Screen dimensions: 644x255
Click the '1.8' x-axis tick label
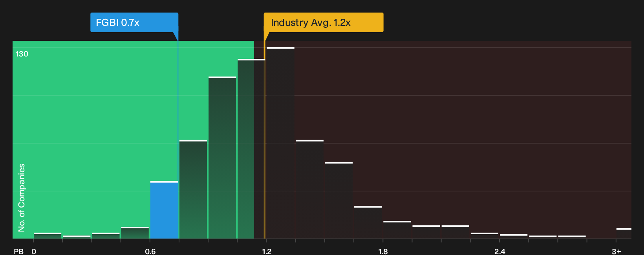(383, 251)
